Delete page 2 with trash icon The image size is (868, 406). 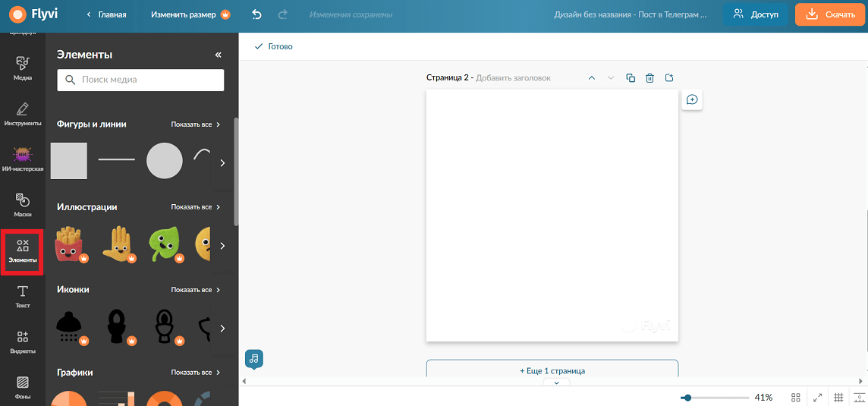pos(650,78)
